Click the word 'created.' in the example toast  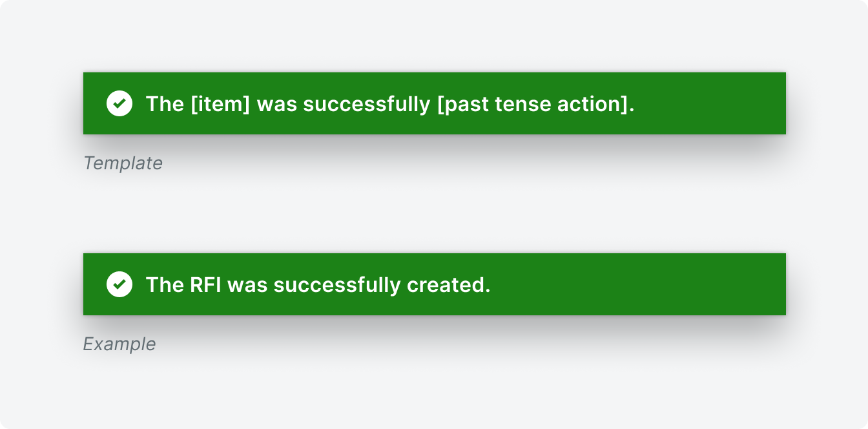(449, 285)
